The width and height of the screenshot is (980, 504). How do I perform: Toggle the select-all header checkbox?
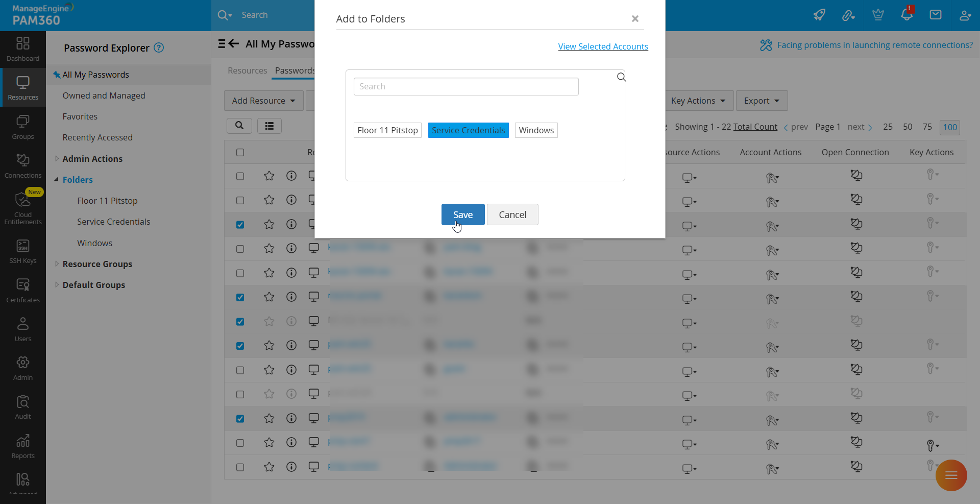pyautogui.click(x=240, y=152)
